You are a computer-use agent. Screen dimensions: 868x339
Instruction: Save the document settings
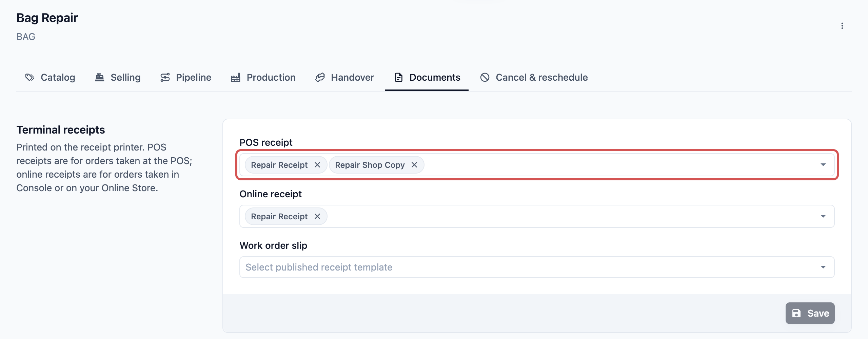tap(810, 313)
